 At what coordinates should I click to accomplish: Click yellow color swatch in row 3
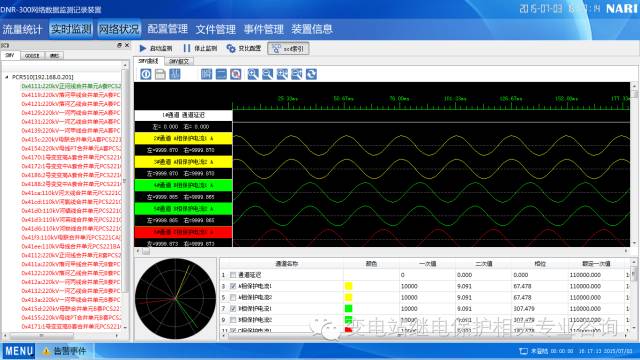coord(348,286)
